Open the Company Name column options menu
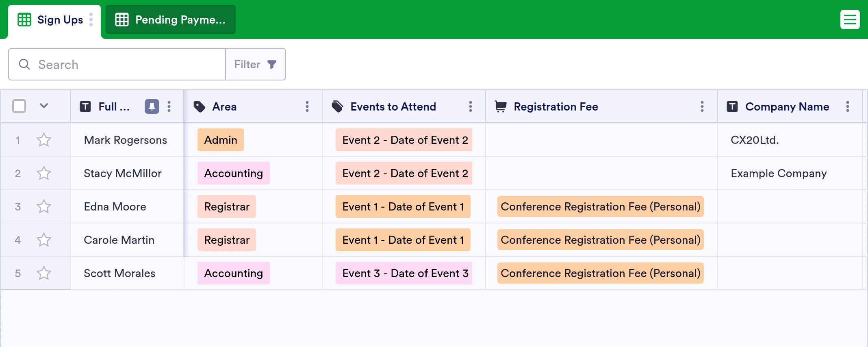Screen dimensions: 868x347 coord(848,106)
